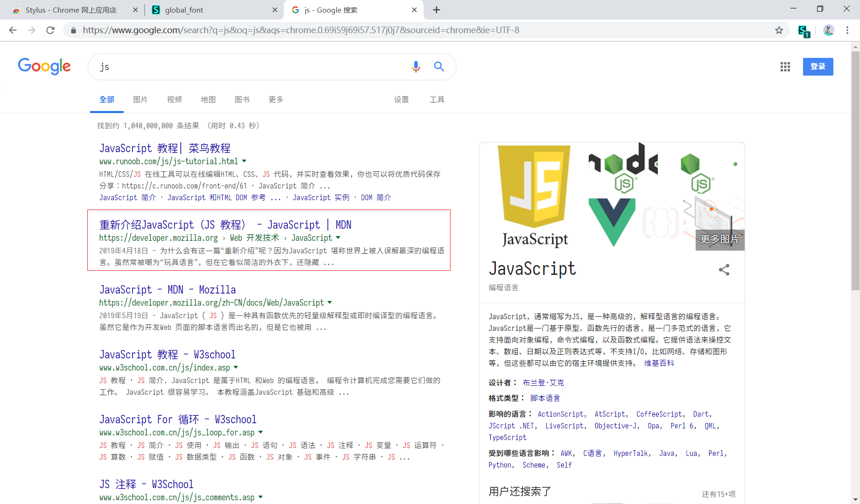
Task: Click the JavaScript 实例 sitelink
Action: [321, 197]
